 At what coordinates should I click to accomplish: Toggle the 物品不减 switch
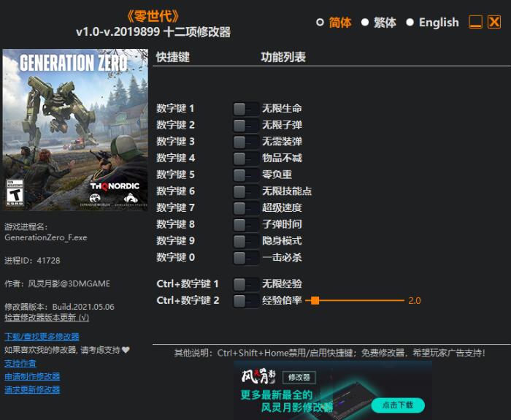246,159
